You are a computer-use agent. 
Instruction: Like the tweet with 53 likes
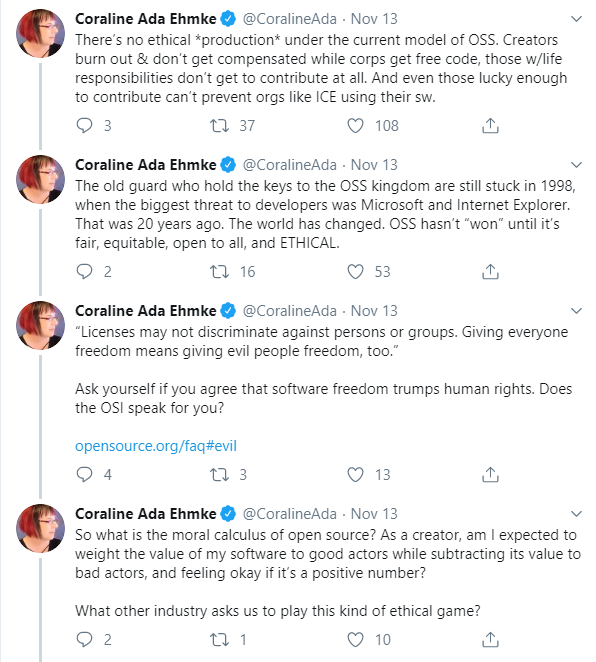pyautogui.click(x=355, y=271)
